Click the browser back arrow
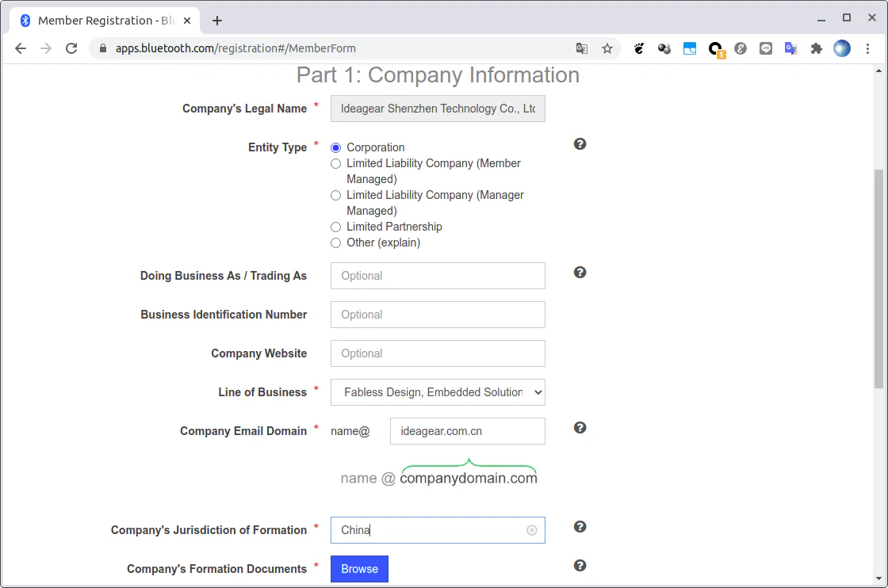The height and width of the screenshot is (588, 888). click(21, 48)
